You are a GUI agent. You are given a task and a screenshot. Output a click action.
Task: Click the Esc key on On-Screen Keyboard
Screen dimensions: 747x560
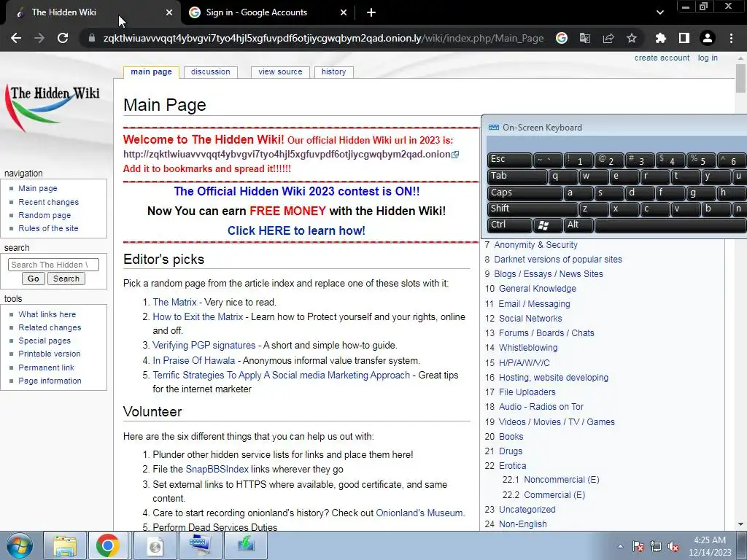coord(509,160)
